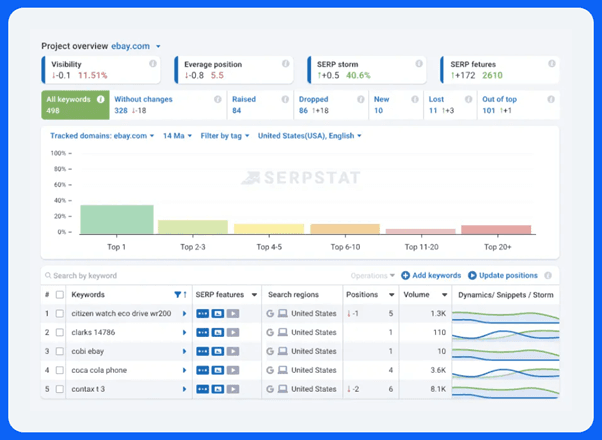Click info icon on Visibility card
The height and width of the screenshot is (440, 602).
pos(153,64)
